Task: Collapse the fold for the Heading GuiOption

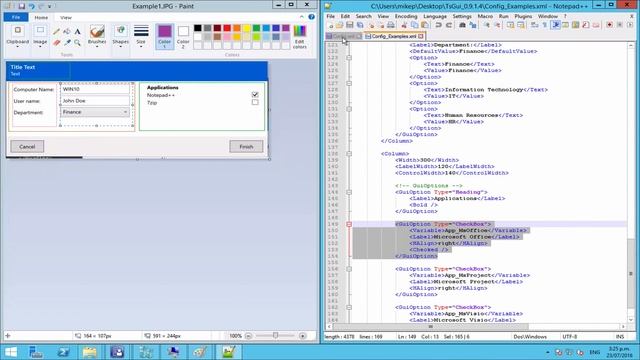Action: 349,192
